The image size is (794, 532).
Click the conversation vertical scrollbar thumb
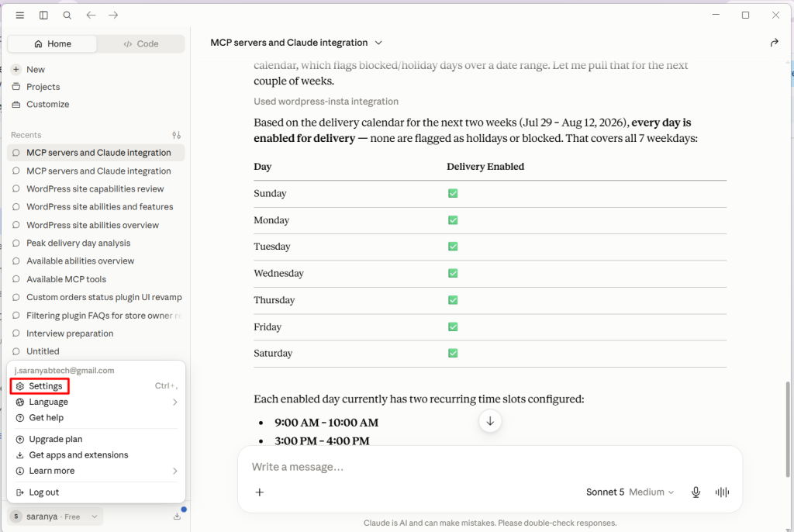tap(788, 429)
